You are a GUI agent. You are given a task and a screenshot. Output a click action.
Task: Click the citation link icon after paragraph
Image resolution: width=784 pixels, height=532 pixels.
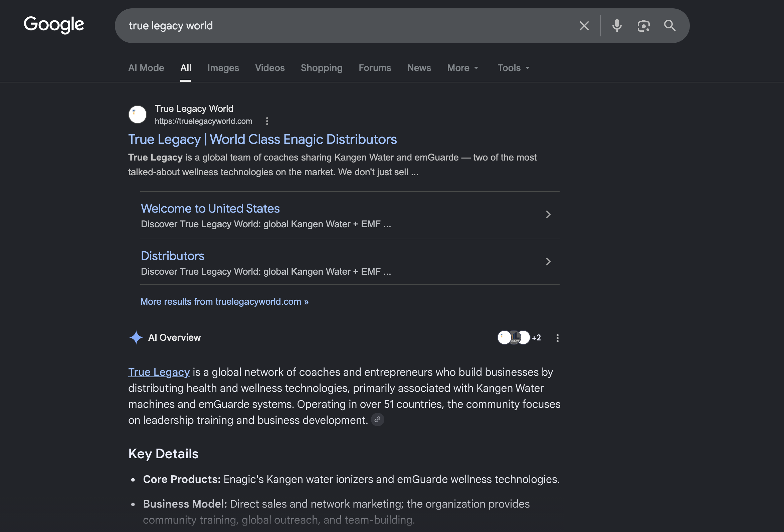[378, 420]
